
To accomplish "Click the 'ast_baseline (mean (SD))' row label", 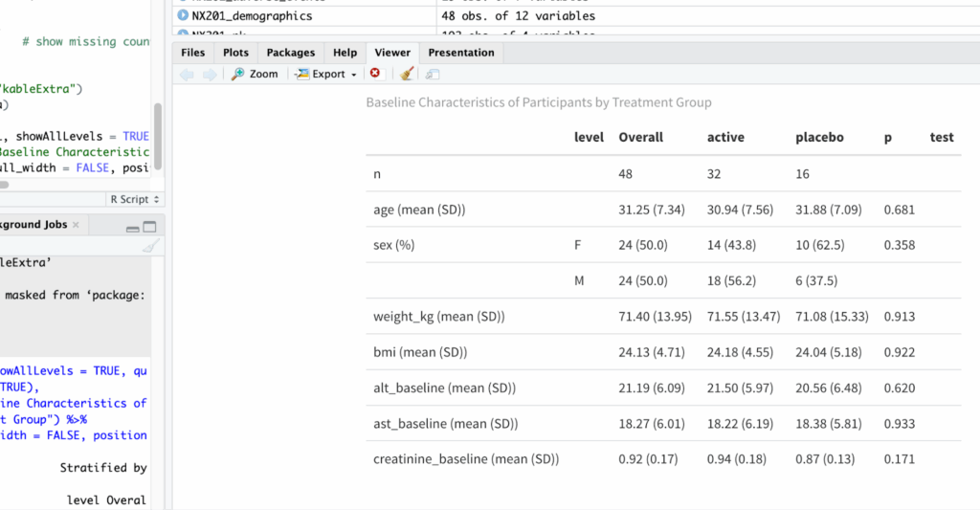I will click(x=446, y=424).
